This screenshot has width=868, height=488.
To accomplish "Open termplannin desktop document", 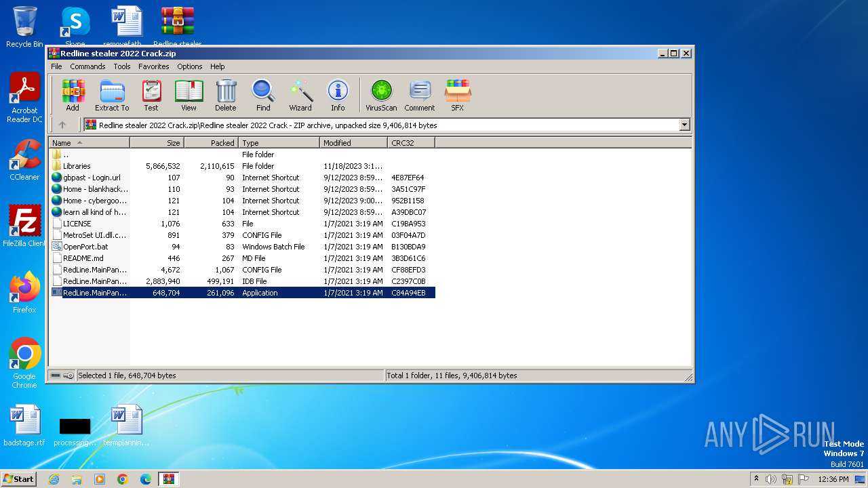I will (126, 426).
